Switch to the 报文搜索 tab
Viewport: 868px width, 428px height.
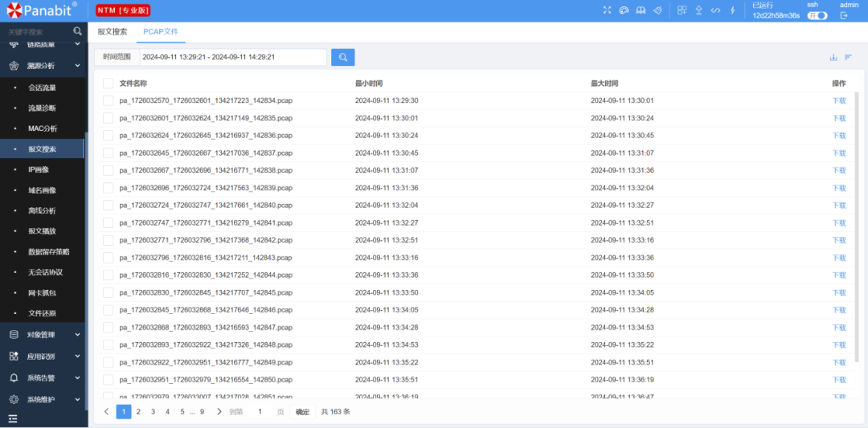(113, 31)
